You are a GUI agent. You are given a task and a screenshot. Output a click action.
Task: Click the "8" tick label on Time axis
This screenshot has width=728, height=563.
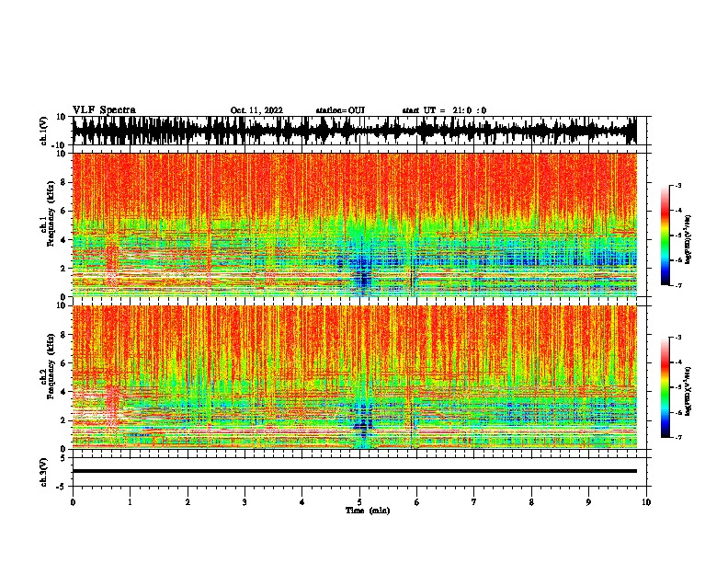(531, 502)
